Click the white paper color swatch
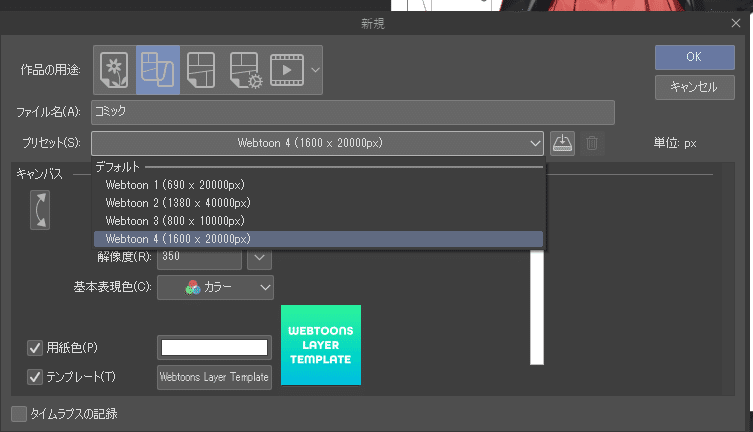 pos(214,348)
